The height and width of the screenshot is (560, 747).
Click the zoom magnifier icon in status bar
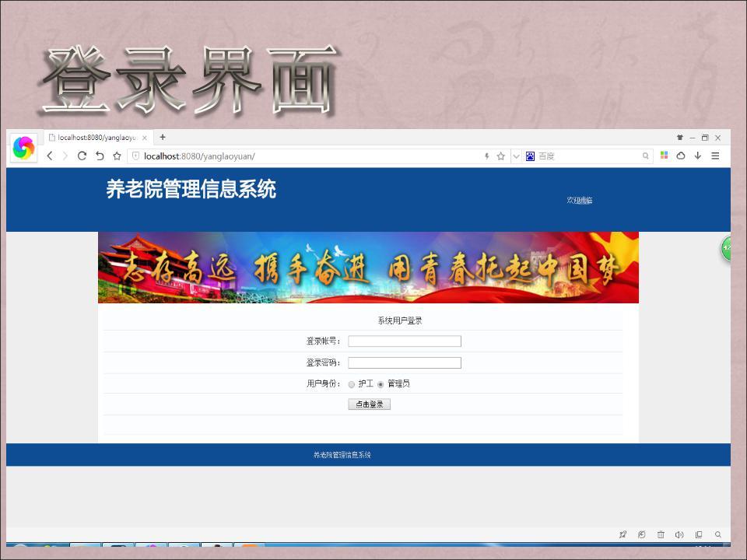tap(718, 534)
